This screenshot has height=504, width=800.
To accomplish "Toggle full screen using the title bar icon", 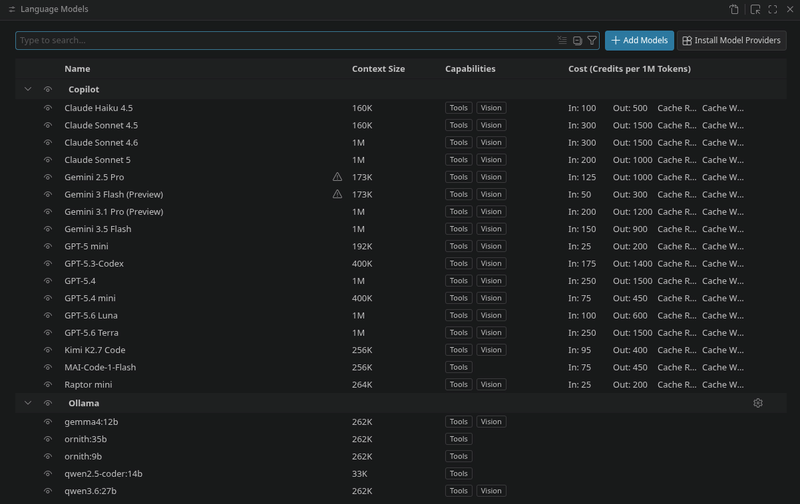I will pyautogui.click(x=772, y=9).
